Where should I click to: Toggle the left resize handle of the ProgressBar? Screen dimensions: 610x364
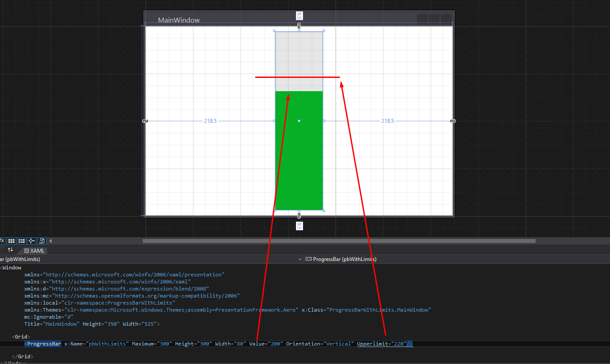pyautogui.click(x=275, y=121)
